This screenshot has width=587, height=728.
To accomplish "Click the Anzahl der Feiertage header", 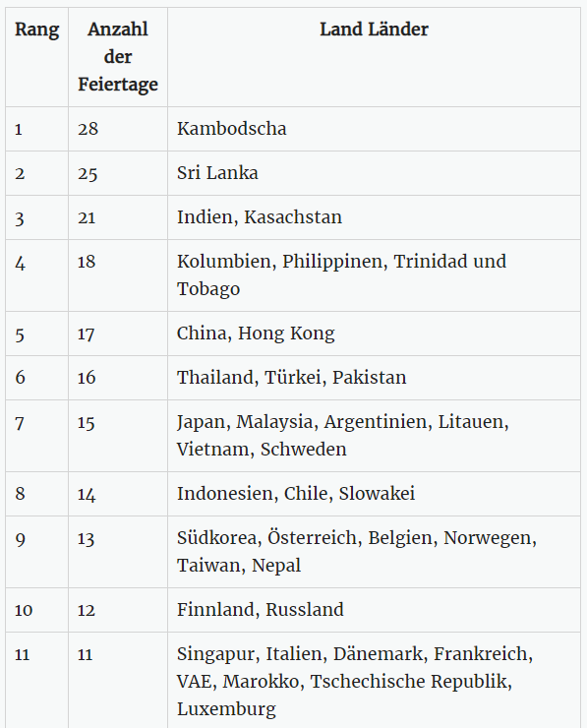I will coord(118,57).
